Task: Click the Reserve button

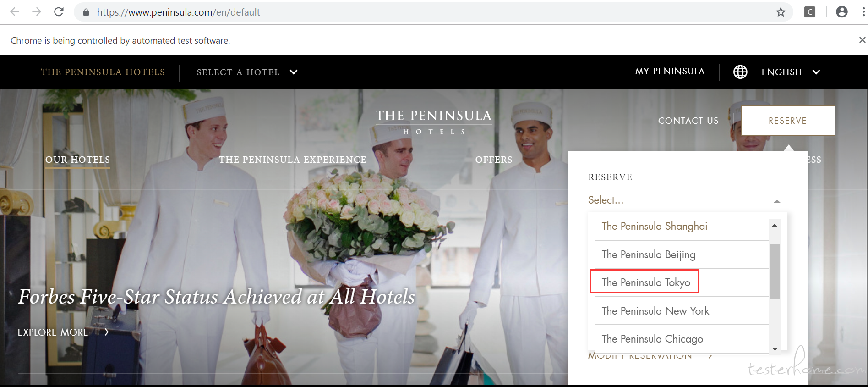Action: pos(788,121)
